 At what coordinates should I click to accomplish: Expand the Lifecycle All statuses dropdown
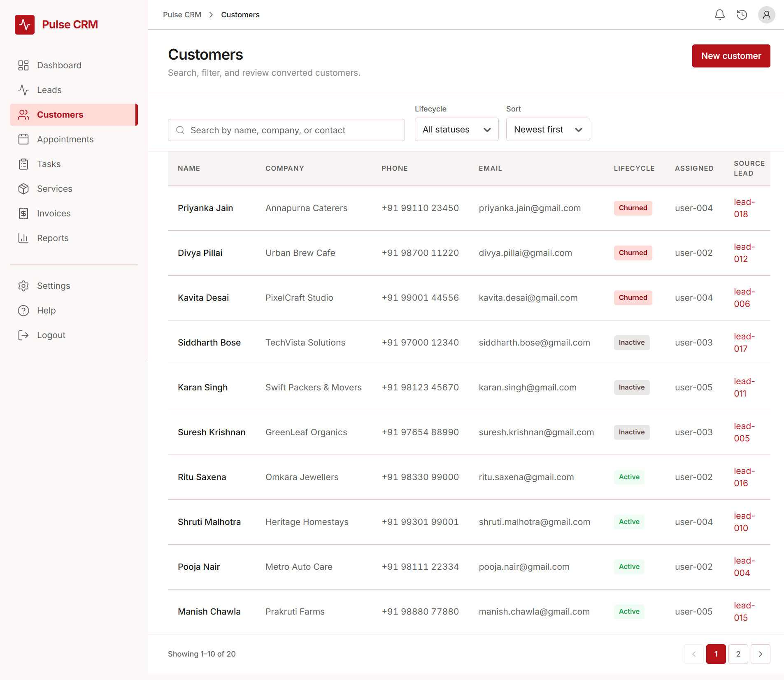coord(457,130)
